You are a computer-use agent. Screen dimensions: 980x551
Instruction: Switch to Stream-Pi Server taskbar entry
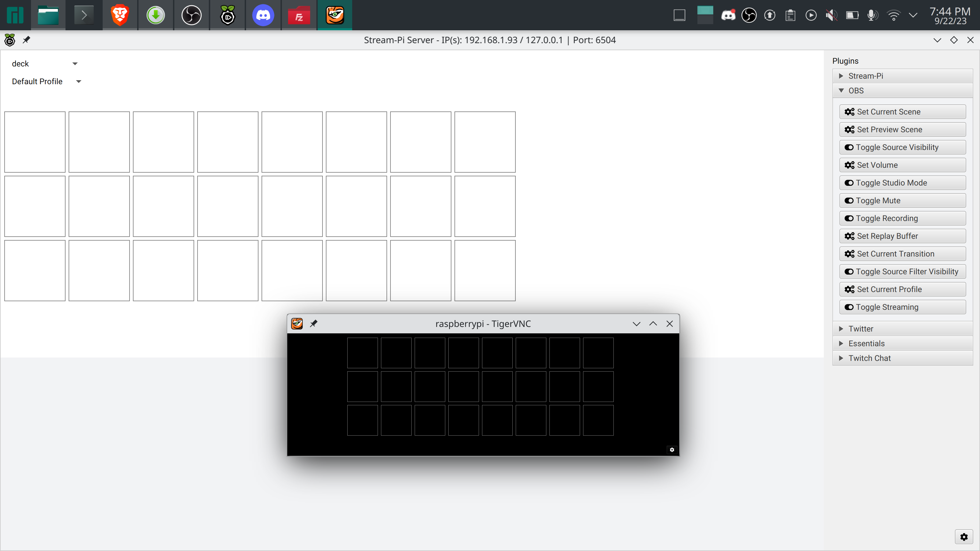point(228,15)
